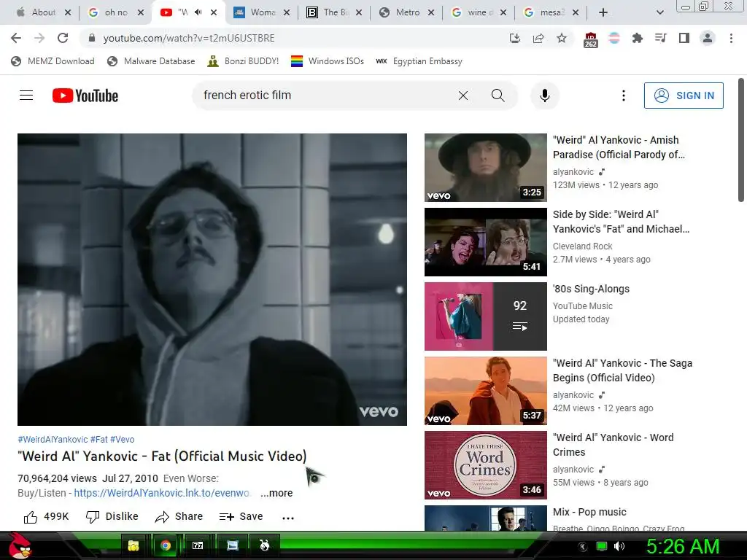Focus the YouTube search field
The height and width of the screenshot is (560, 747).
324,96
